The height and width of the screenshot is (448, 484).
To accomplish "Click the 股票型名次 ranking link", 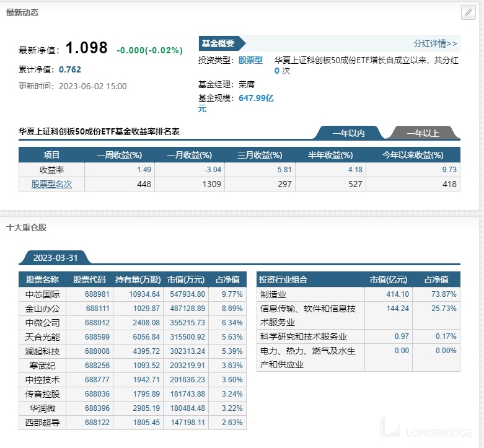I will coord(51,184).
